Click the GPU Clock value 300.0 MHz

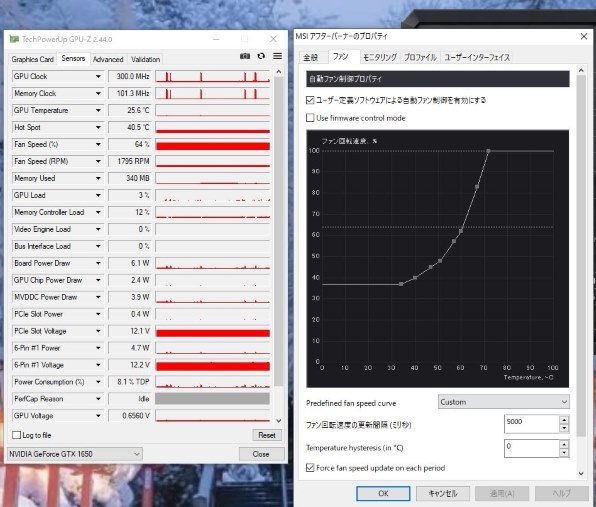130,76
